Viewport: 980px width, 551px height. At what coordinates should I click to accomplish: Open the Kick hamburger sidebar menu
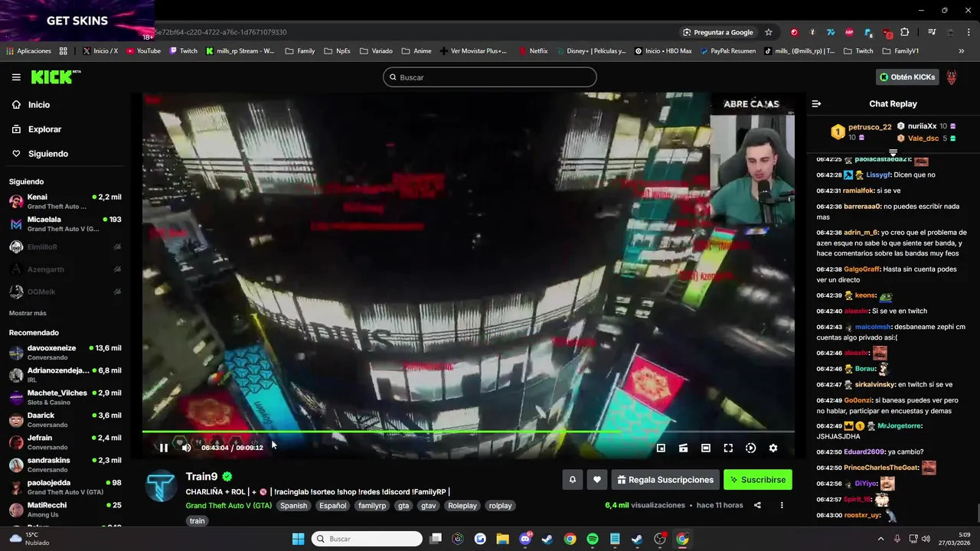pyautogui.click(x=16, y=77)
